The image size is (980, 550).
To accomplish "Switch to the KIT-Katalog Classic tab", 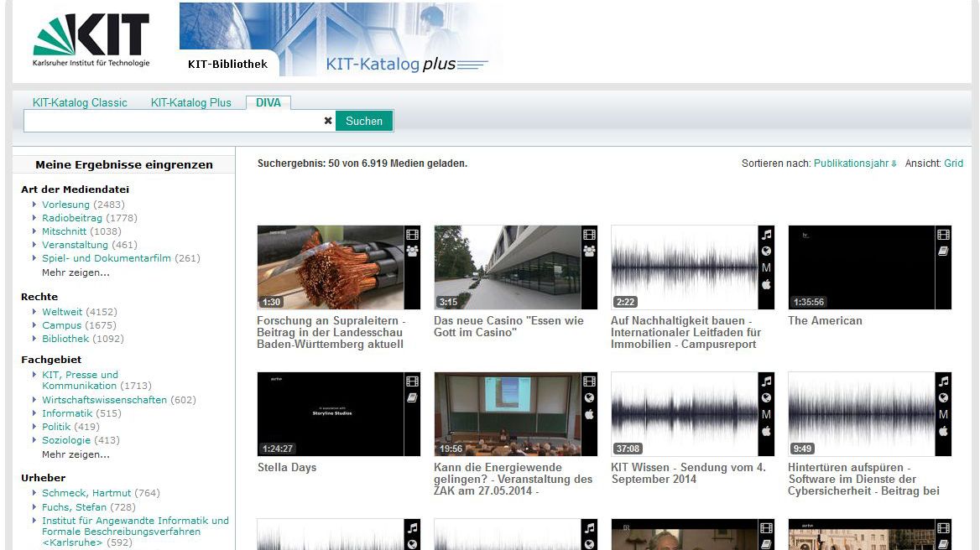I will tap(80, 102).
